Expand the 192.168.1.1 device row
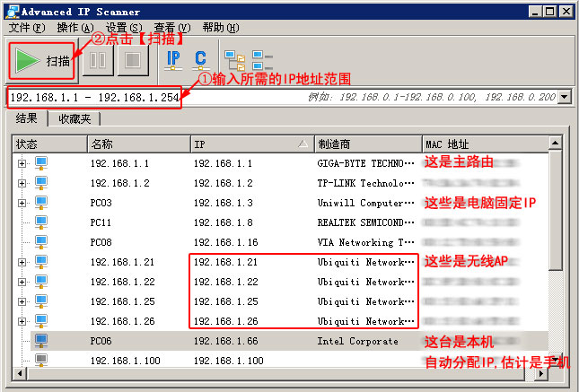This screenshot has height=392, width=579. tap(22, 163)
